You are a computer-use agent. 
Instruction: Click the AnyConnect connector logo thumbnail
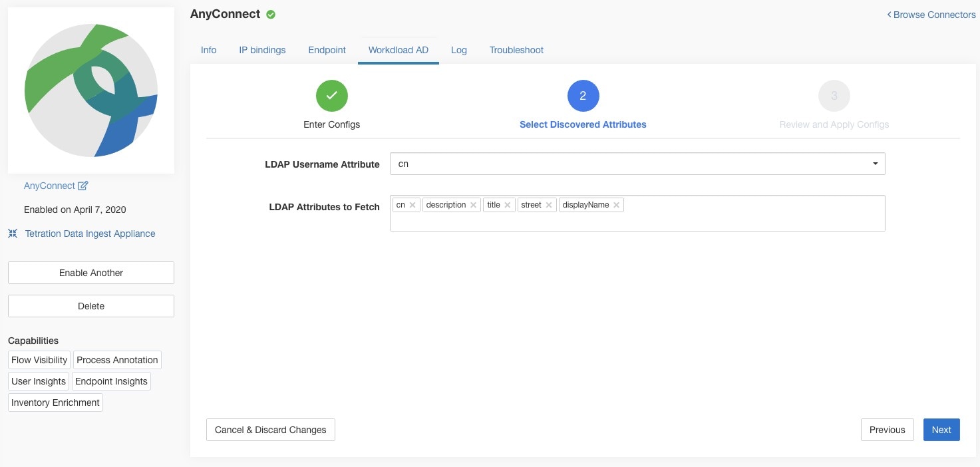[91, 90]
